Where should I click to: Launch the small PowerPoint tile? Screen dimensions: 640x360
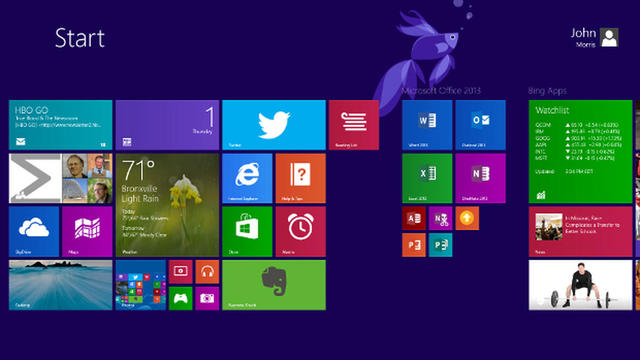pyautogui.click(x=414, y=245)
